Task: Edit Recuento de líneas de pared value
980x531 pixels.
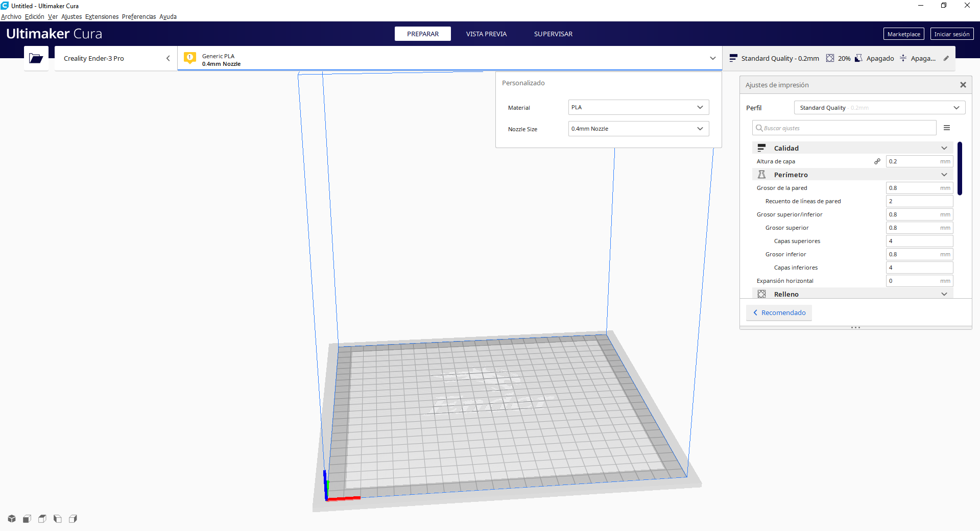Action: pos(919,201)
